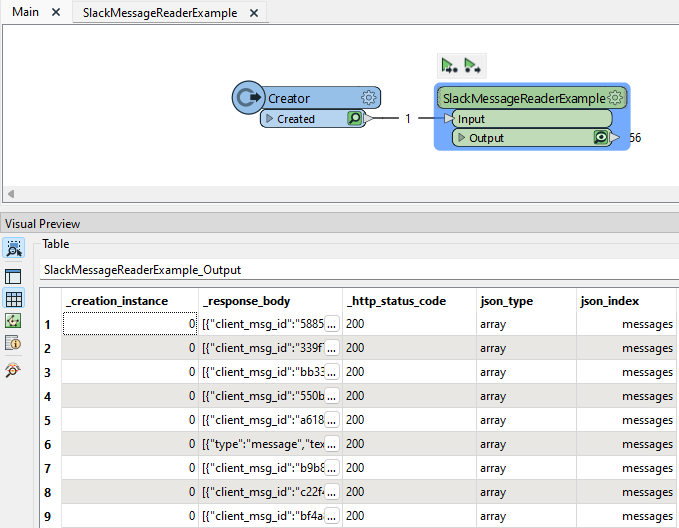Image resolution: width=679 pixels, height=528 pixels.
Task: Expand the Created port attributes
Action: (269, 119)
